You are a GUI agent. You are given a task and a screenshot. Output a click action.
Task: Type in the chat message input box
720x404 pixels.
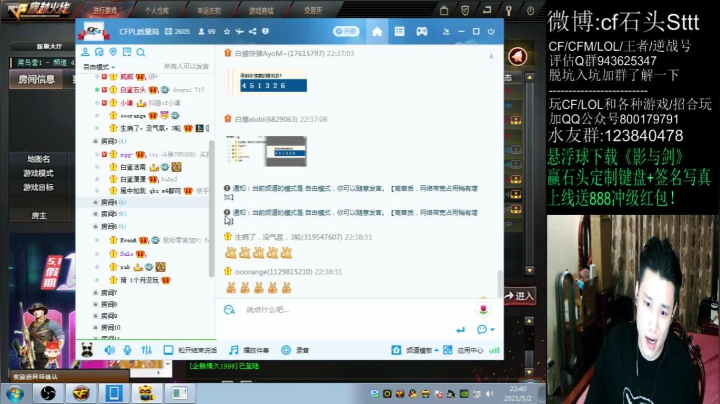click(x=356, y=310)
